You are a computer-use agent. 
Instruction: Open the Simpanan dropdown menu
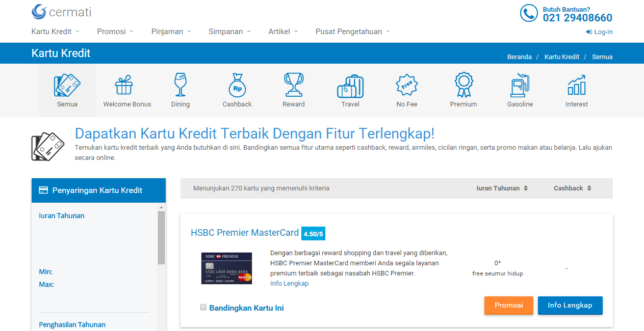click(229, 32)
